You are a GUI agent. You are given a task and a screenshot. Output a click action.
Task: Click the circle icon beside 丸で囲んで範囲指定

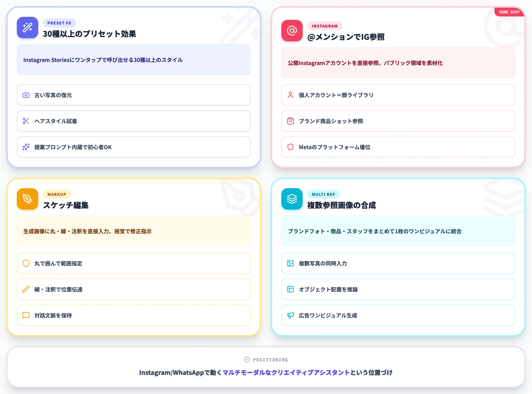26,263
